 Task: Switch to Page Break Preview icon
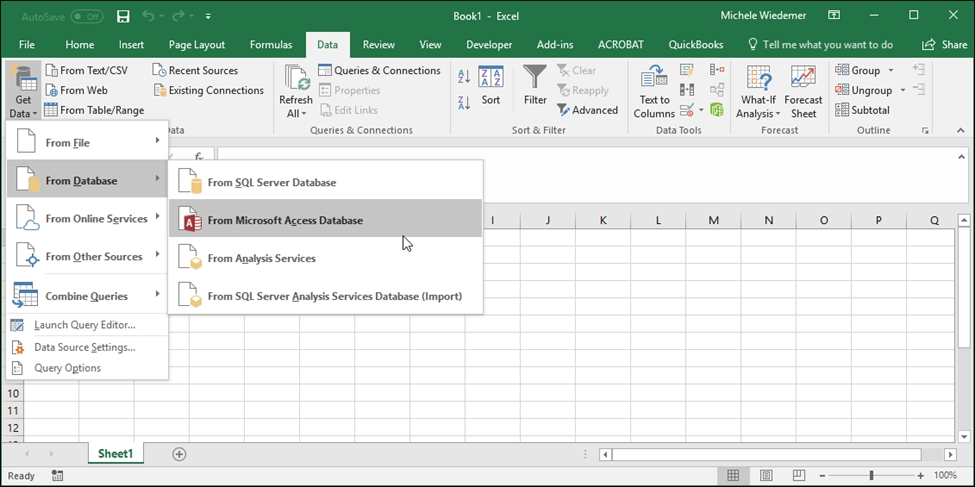(x=799, y=476)
